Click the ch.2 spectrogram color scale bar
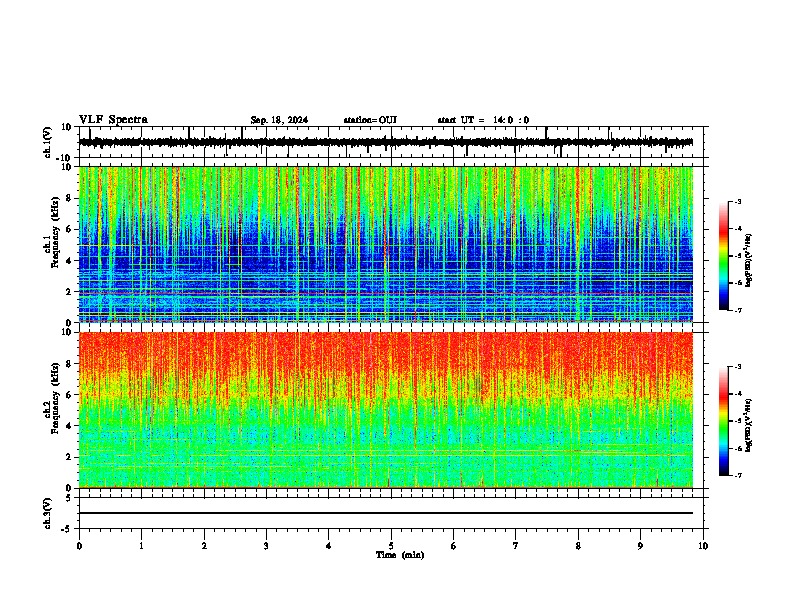Image resolution: width=792 pixels, height=612 pixels. point(723,421)
